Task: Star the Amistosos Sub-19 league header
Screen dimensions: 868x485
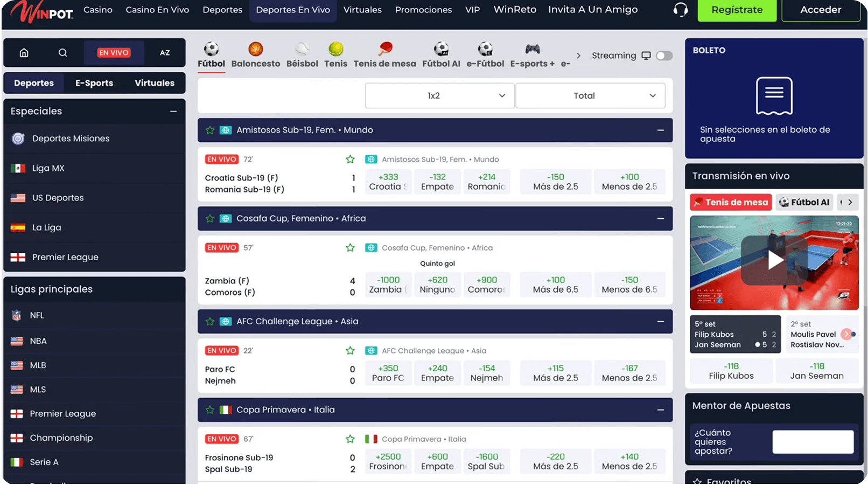Action: 210,130
